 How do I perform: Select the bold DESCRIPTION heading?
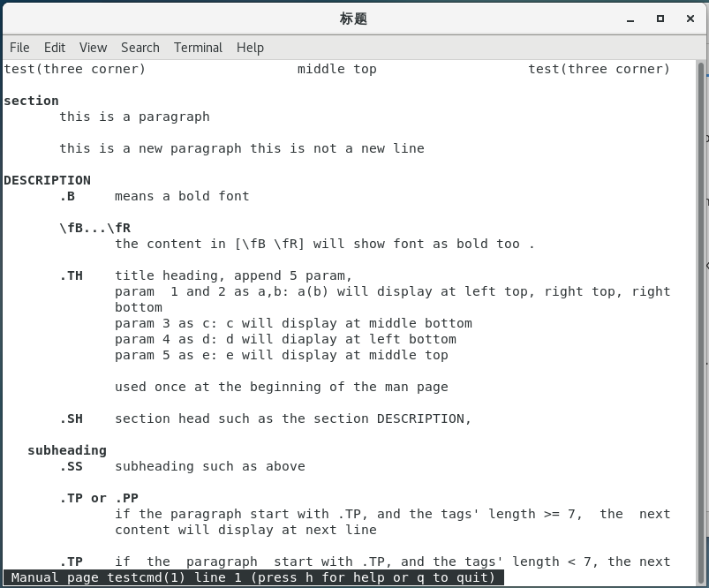(x=47, y=180)
